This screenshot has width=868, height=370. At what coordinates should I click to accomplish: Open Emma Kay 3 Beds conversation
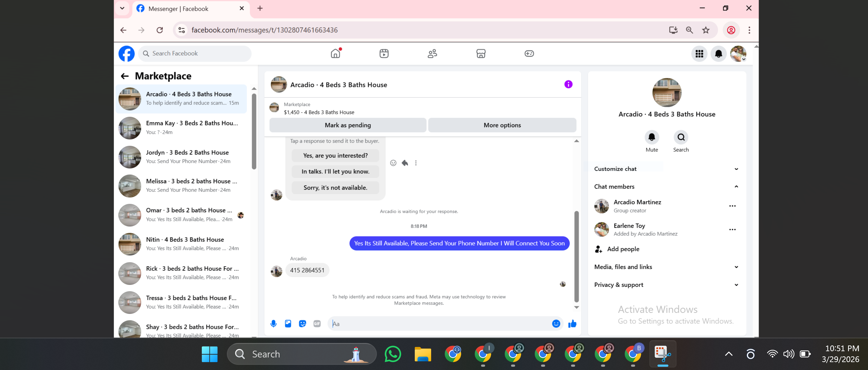[182, 128]
